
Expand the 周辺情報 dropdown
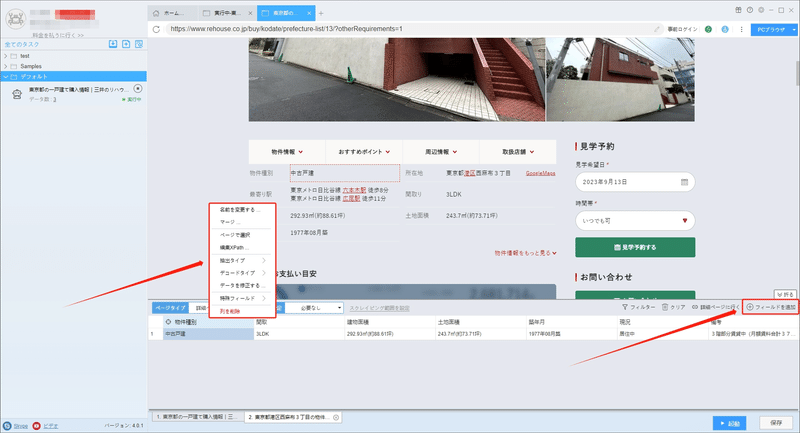click(441, 152)
